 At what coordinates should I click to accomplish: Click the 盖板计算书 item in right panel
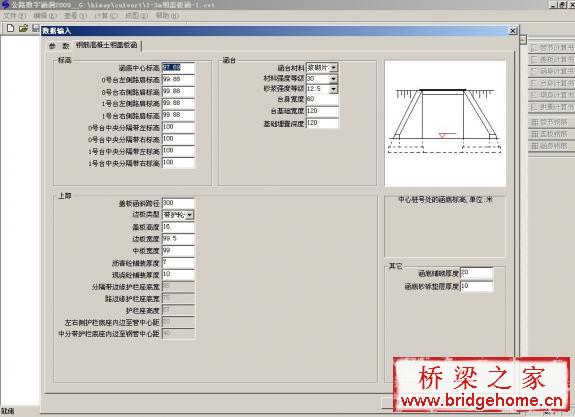point(552,59)
